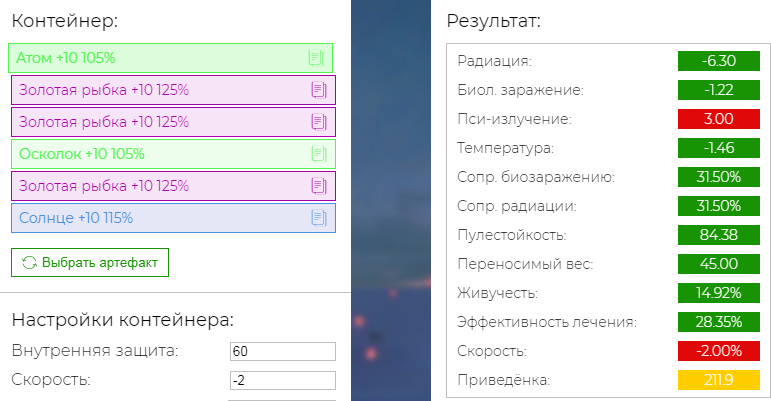
Task: Click the copy icon on the Осколок +10 105% row
Action: coord(319,154)
